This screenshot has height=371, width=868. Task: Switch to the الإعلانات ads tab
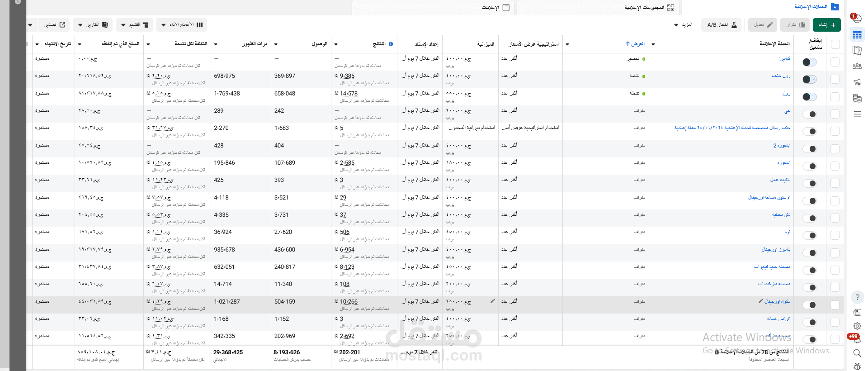point(495,8)
